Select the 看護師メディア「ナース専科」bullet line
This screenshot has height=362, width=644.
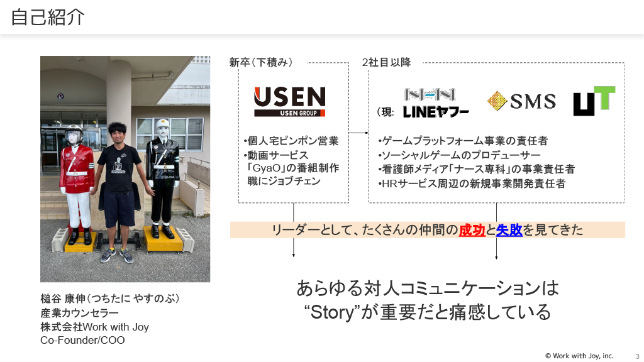[477, 169]
